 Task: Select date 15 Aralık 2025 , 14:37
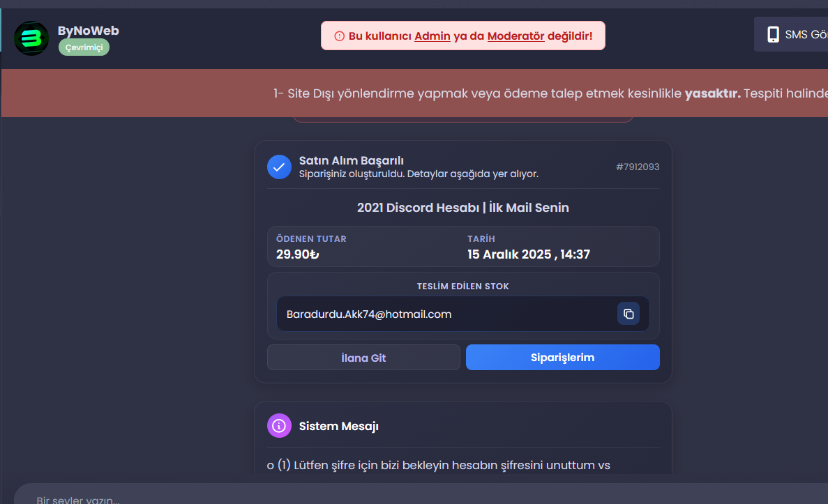click(529, 254)
